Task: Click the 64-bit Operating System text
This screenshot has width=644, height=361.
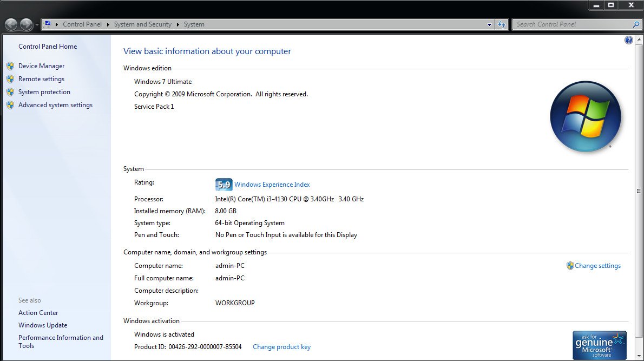Action: coord(249,223)
